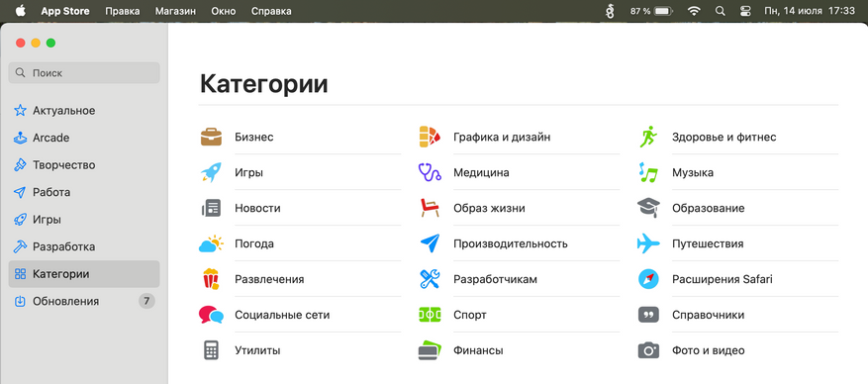Open the Расширения Safari label
Viewport: 868px width, 384px height.
(x=723, y=279)
